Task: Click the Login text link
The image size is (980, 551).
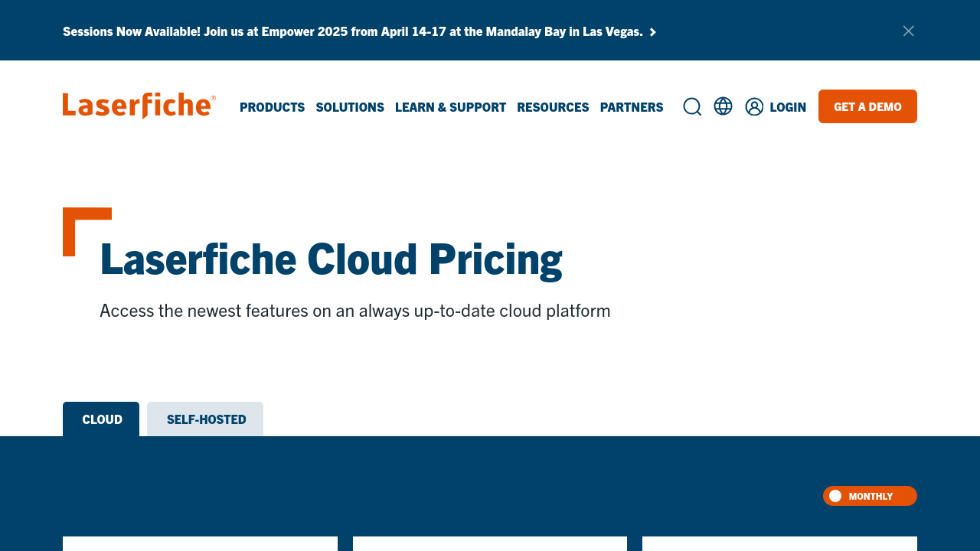Action: point(787,107)
